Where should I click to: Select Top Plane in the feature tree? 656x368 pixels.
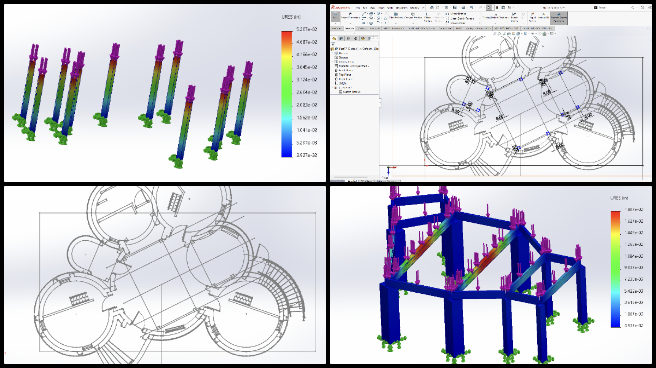343,74
